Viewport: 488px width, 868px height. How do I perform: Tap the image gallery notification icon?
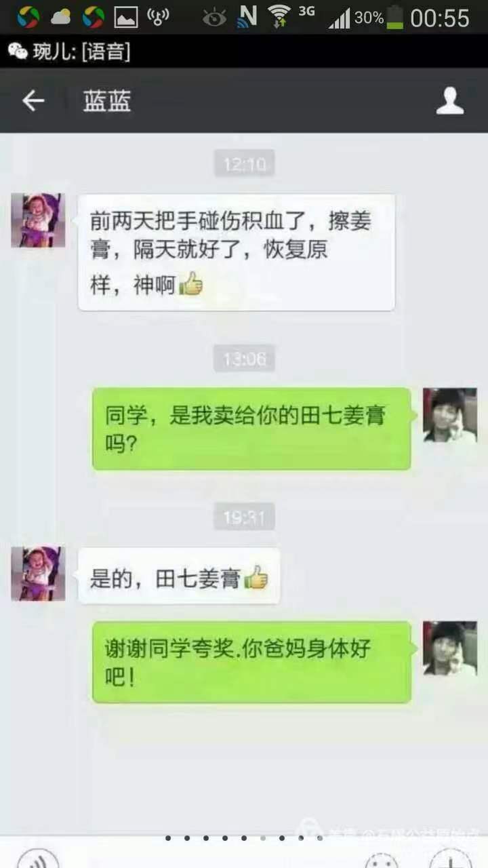(125, 17)
